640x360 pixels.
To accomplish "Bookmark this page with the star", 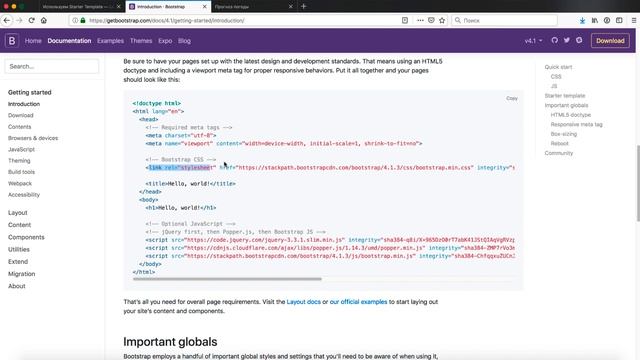I will point(442,20).
